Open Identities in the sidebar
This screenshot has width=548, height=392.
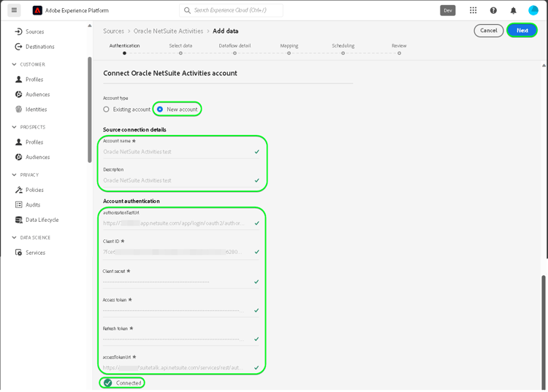(x=36, y=109)
